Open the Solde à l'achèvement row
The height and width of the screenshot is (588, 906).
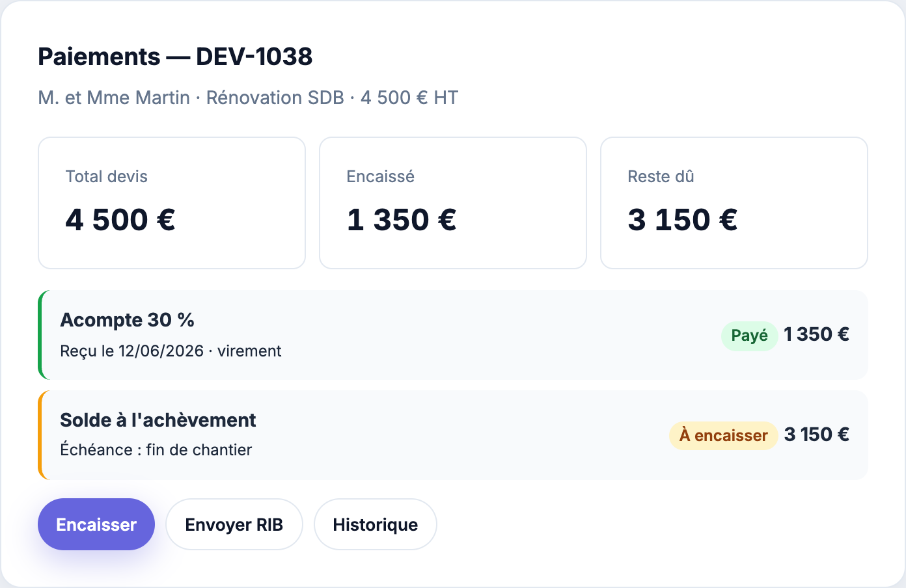coord(453,435)
